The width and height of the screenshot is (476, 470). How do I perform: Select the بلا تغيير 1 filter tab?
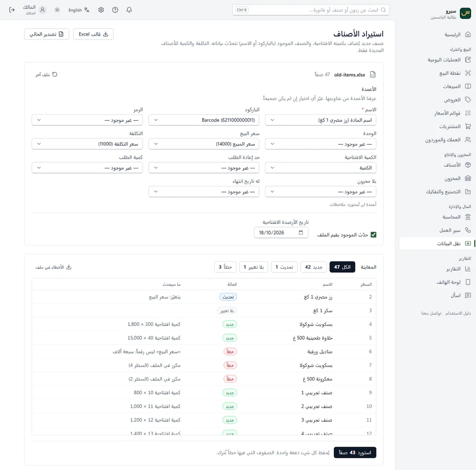tap(254, 267)
